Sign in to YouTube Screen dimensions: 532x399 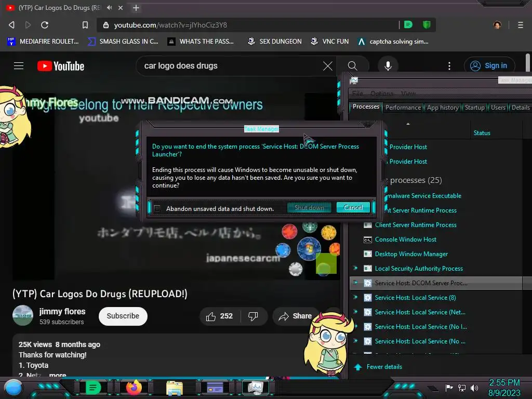[489, 66]
